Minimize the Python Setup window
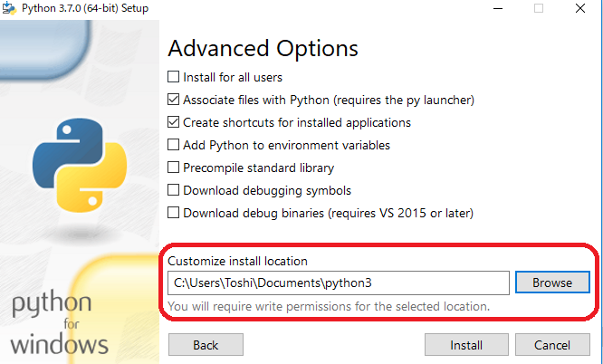 coord(498,8)
